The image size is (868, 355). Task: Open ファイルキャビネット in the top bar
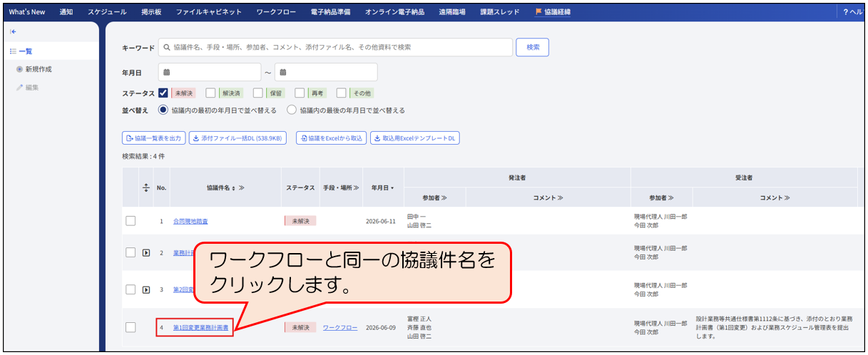click(x=209, y=12)
